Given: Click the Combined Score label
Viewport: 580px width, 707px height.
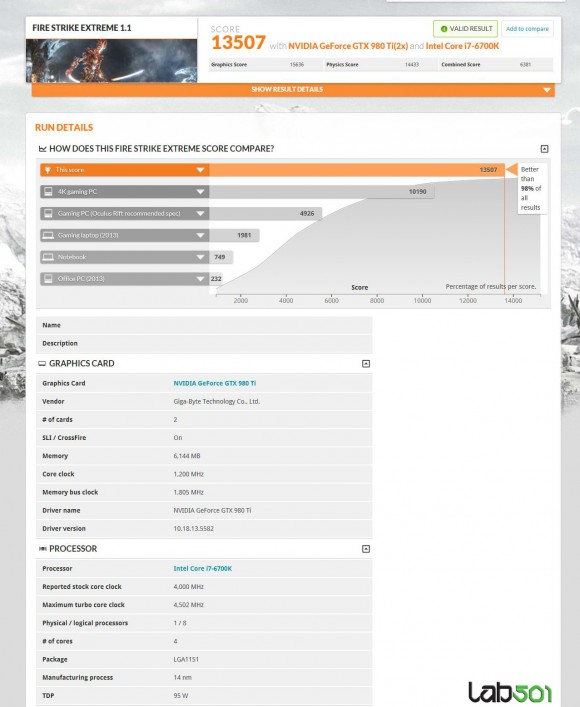Looking at the screenshot, I should pos(460,64).
